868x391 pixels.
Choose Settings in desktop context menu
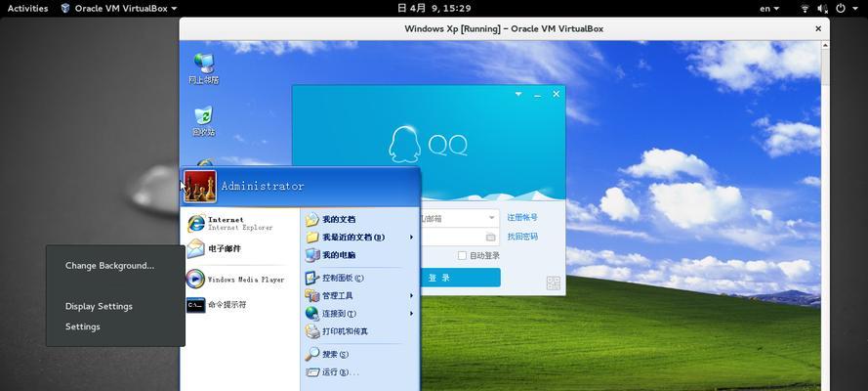click(x=82, y=326)
